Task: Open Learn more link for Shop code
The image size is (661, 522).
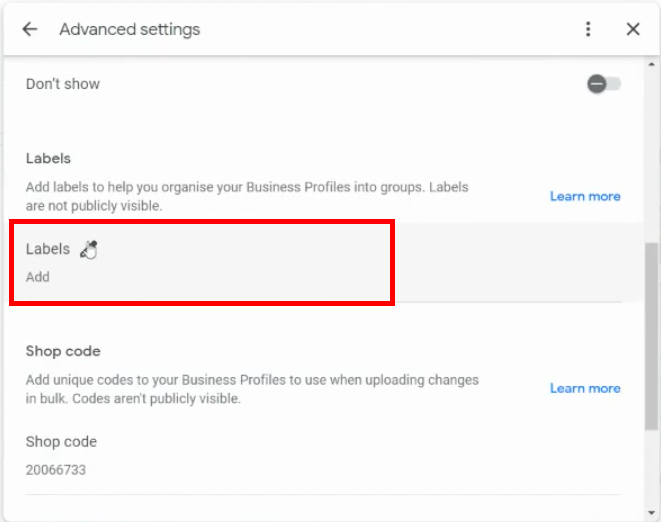Action: [x=585, y=388]
